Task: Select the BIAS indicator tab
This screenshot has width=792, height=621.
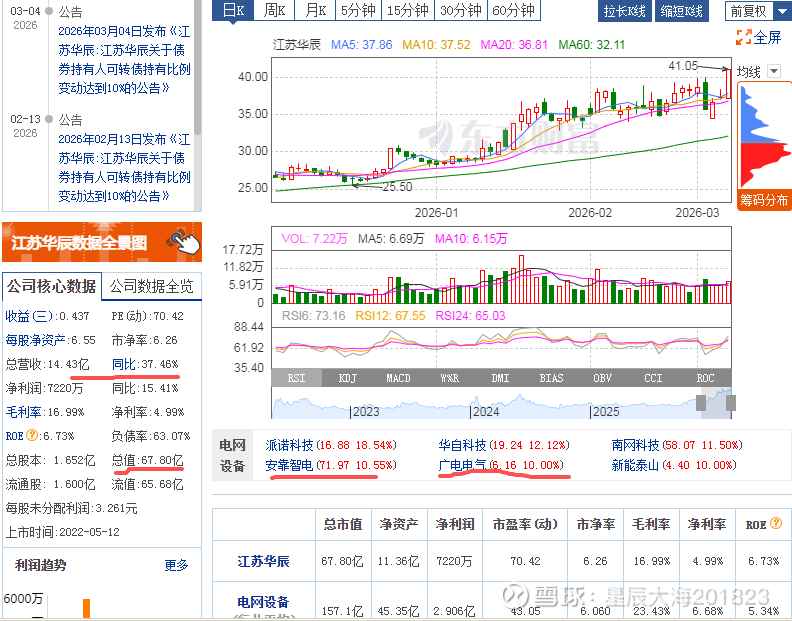Action: (552, 378)
